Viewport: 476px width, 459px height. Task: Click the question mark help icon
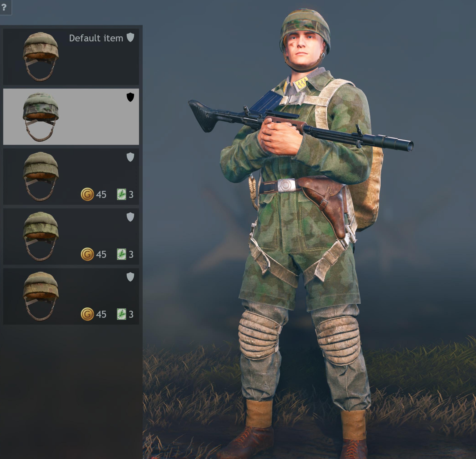click(4, 7)
